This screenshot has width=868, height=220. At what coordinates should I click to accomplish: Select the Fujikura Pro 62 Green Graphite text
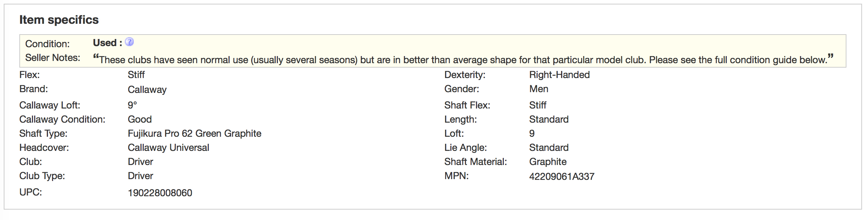tap(194, 133)
